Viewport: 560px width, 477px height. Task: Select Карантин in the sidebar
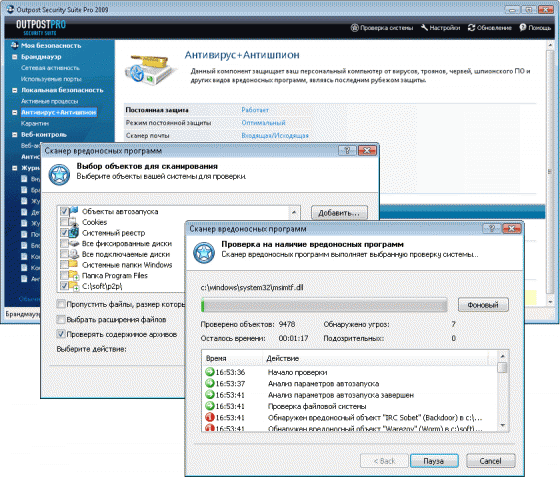[x=35, y=124]
